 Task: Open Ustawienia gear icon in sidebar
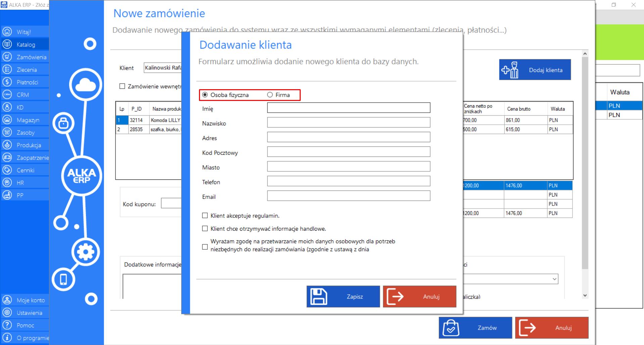click(7, 312)
